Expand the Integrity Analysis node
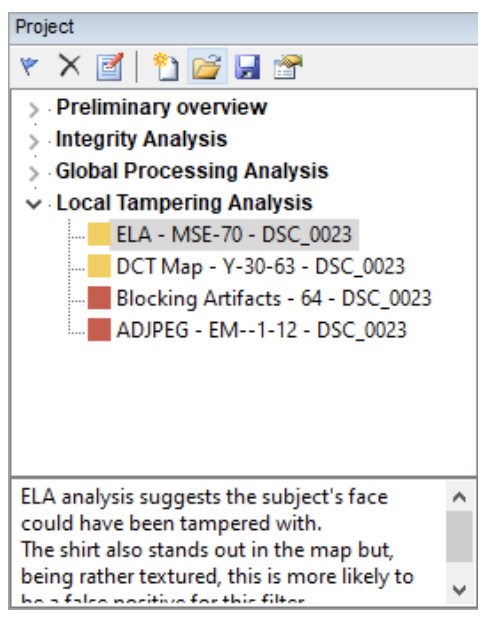The image size is (488, 620). [34, 141]
